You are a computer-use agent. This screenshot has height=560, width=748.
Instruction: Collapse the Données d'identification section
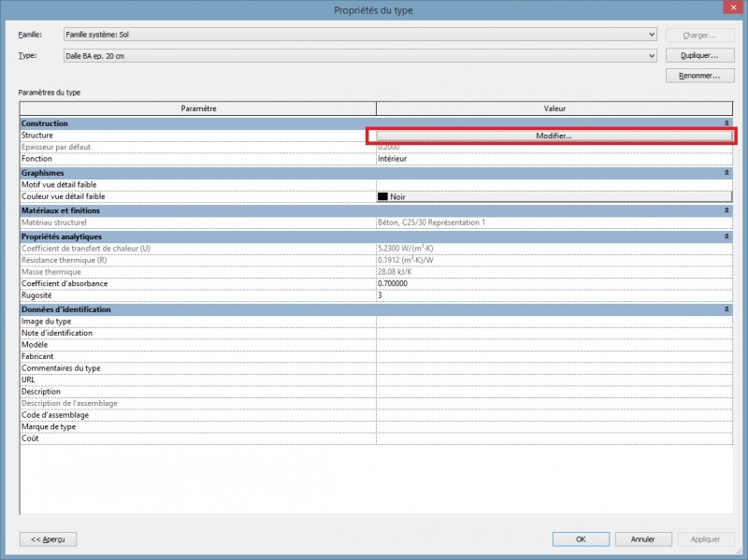pos(726,309)
